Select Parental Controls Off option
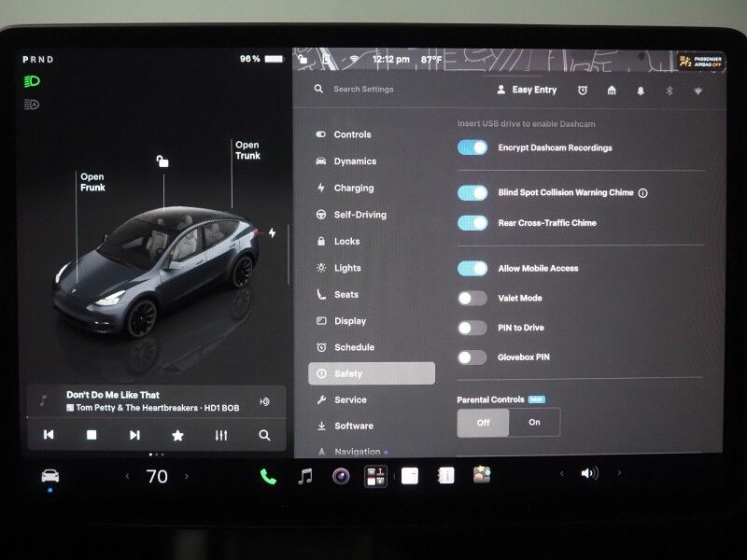The width and height of the screenshot is (747, 560). coord(483,423)
